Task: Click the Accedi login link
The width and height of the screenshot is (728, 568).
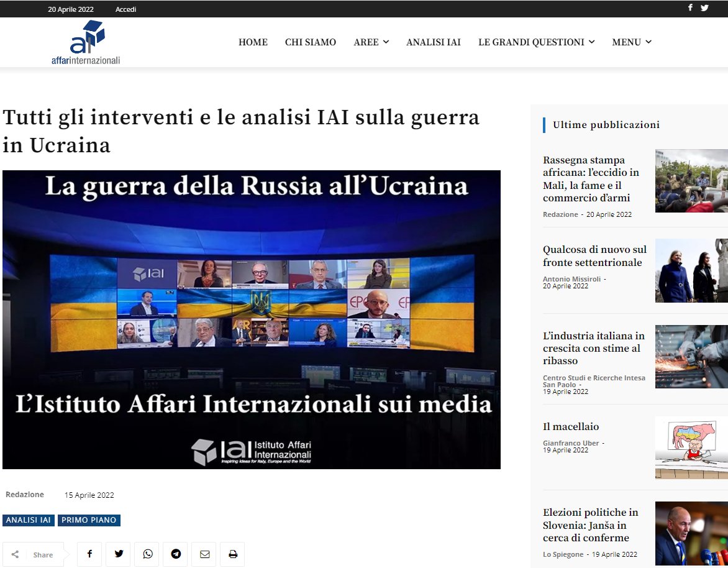Action: pos(126,9)
